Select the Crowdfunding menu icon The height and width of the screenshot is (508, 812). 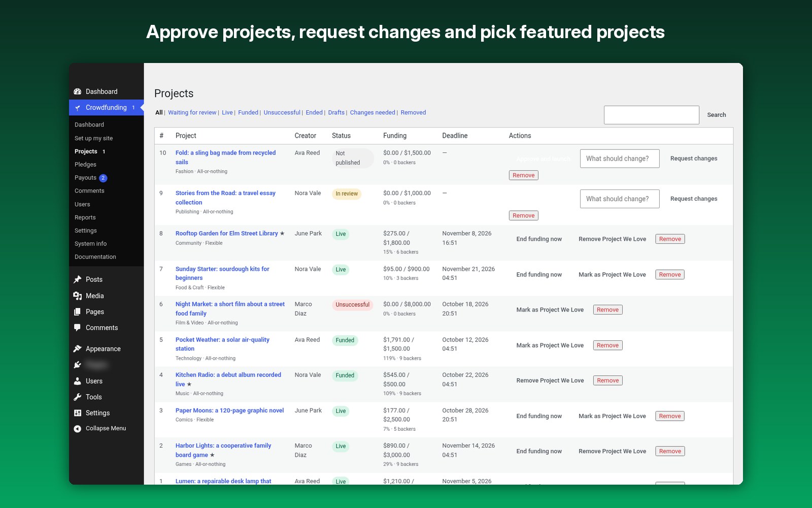pos(78,108)
